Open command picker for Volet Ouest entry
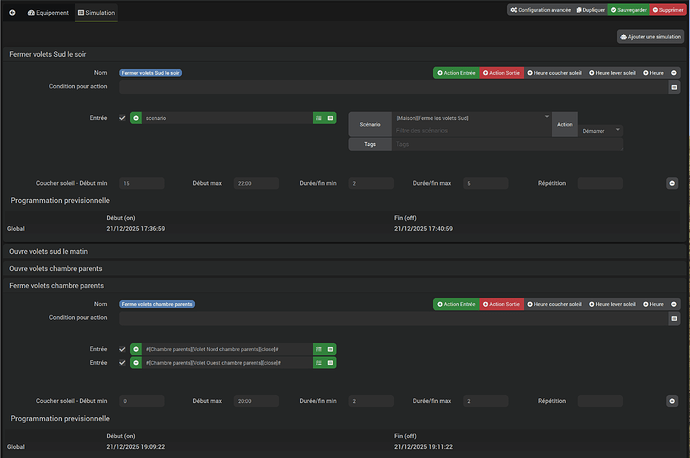The height and width of the screenshot is (458, 690). click(319, 363)
